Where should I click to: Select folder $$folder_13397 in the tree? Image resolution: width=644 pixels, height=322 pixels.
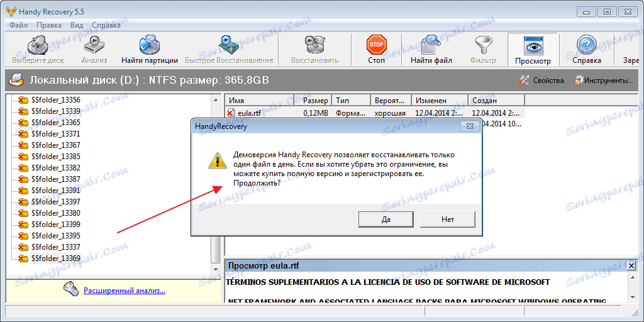coord(55,202)
